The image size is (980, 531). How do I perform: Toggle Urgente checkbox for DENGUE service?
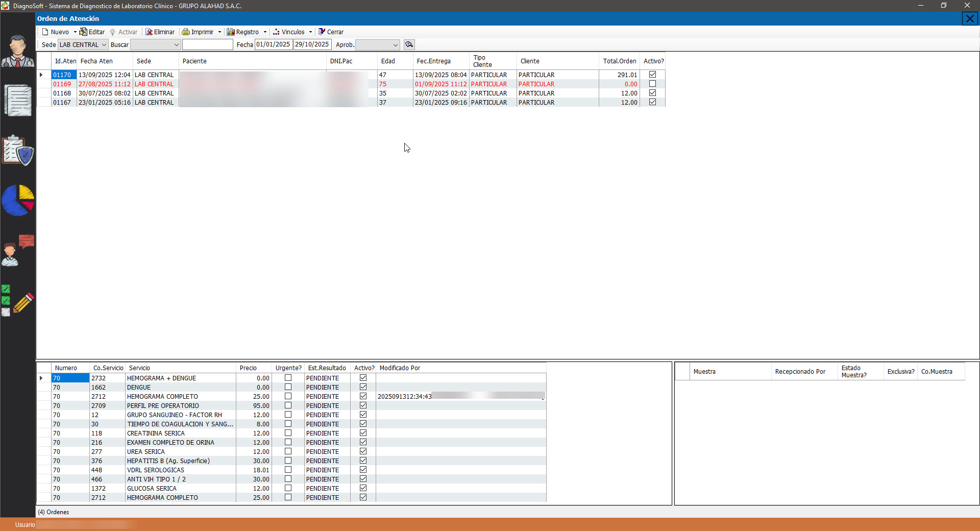[288, 387]
